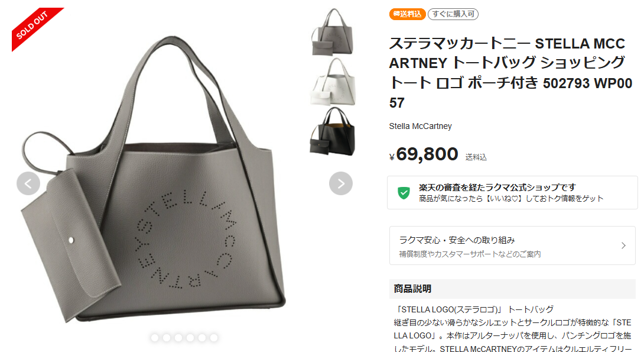Select the gray bag thumbnail
Viewport: 644px width, 352px height.
pyautogui.click(x=333, y=32)
